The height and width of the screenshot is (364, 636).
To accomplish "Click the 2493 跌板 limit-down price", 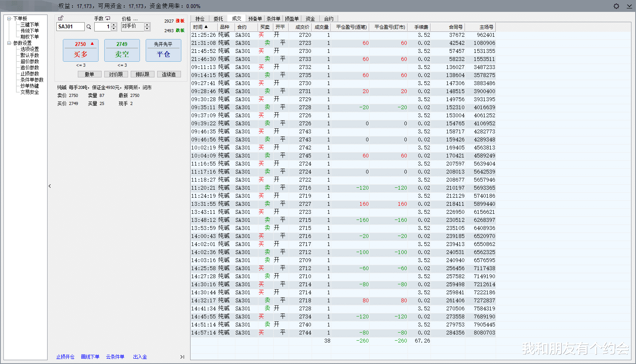I will (x=174, y=30).
